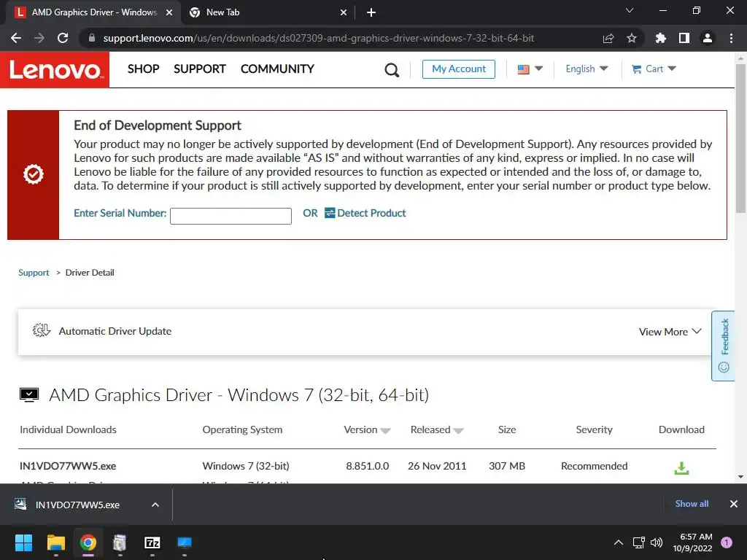Click Show all downloads

(692, 504)
